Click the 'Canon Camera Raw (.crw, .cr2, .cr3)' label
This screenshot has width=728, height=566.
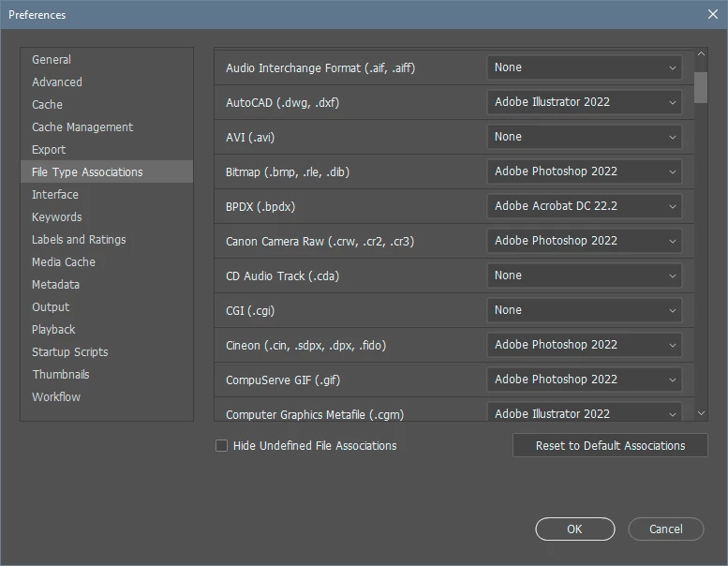(x=319, y=242)
